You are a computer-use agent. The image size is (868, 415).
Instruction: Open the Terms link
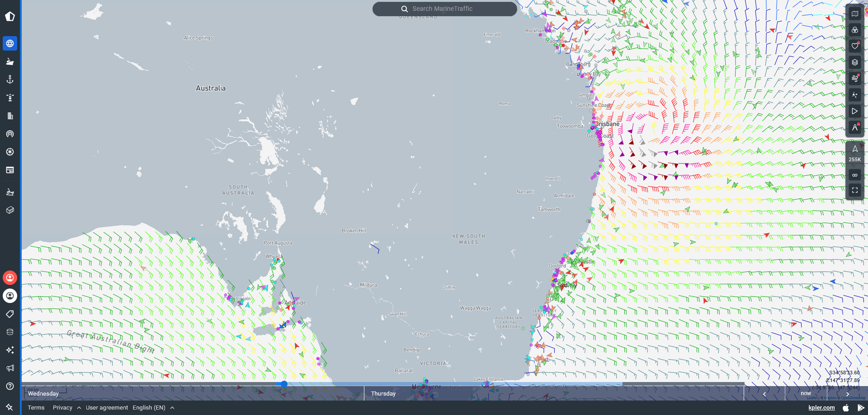tap(36, 407)
